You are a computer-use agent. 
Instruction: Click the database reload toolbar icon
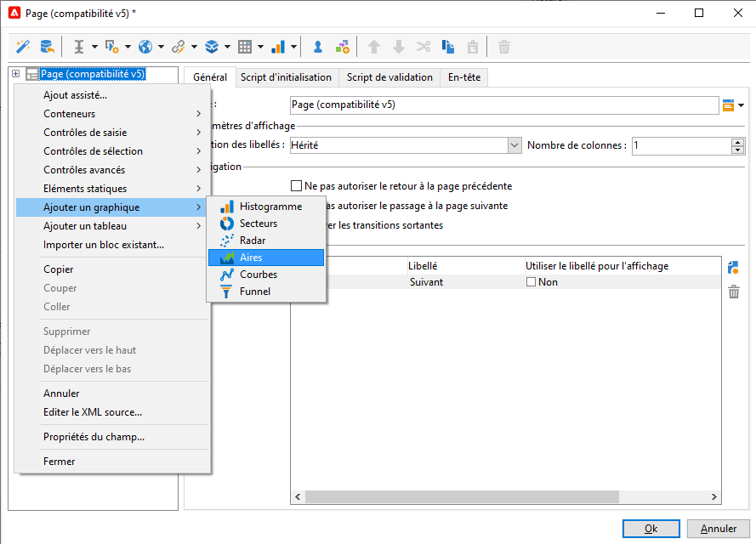pos(48,47)
